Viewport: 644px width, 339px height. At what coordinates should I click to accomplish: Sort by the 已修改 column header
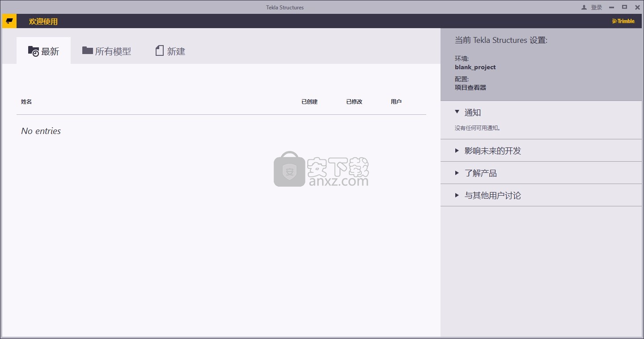tap(354, 102)
